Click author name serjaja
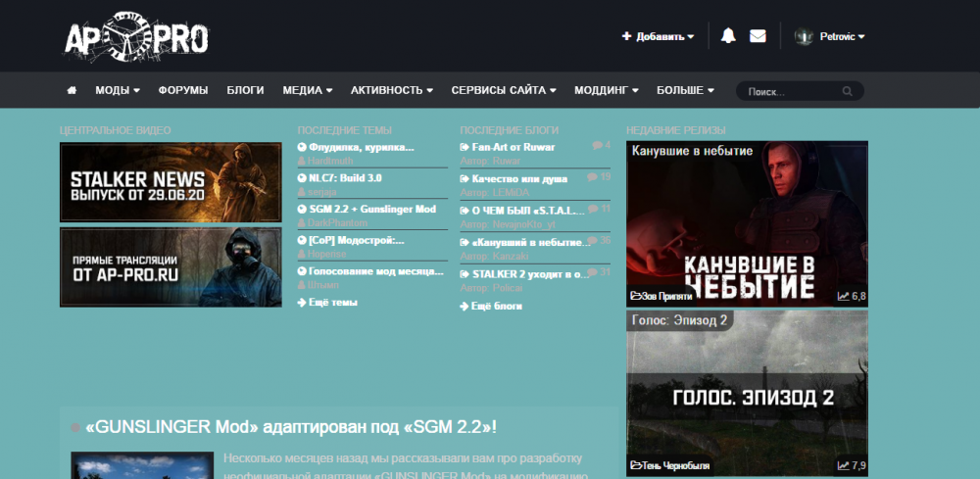Image resolution: width=980 pixels, height=479 pixels. coord(321,192)
